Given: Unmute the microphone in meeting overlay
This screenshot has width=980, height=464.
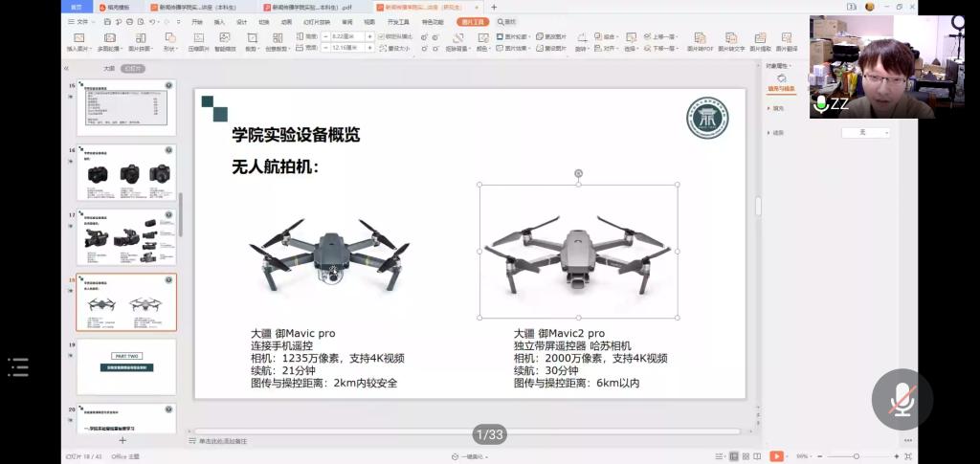Looking at the screenshot, I should coord(902,399).
